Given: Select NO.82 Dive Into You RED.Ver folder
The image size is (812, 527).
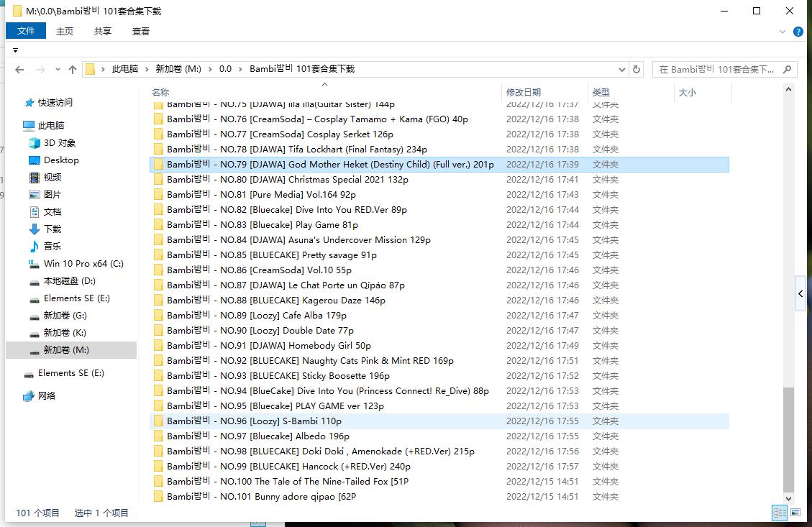Looking at the screenshot, I should pos(439,210).
